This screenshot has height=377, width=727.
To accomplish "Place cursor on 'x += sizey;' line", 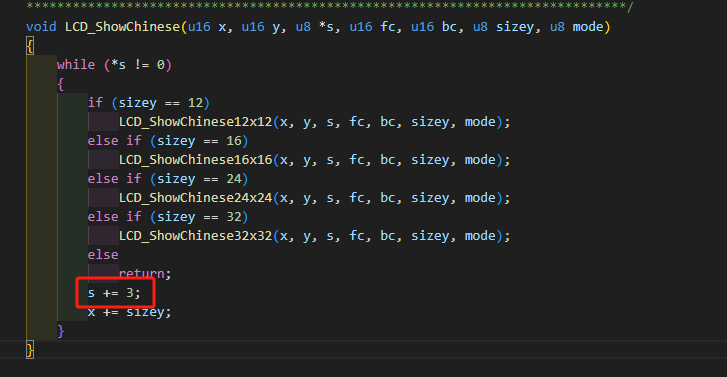I will click(129, 312).
